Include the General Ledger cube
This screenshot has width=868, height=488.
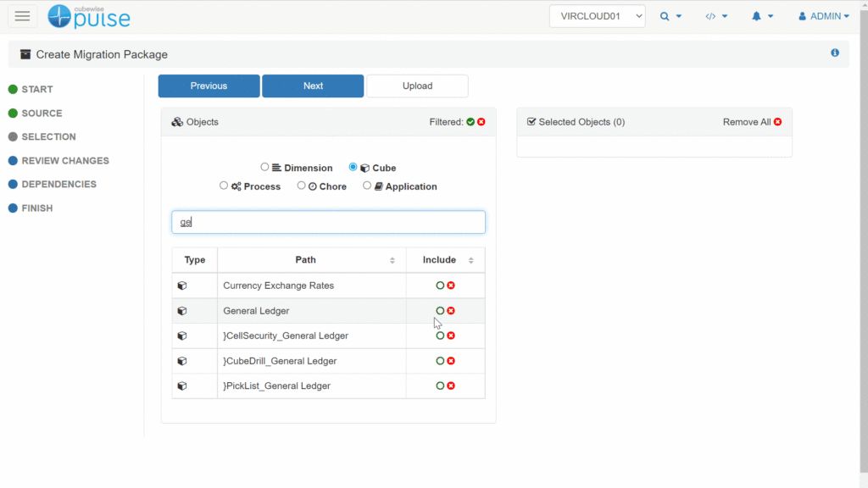point(440,311)
